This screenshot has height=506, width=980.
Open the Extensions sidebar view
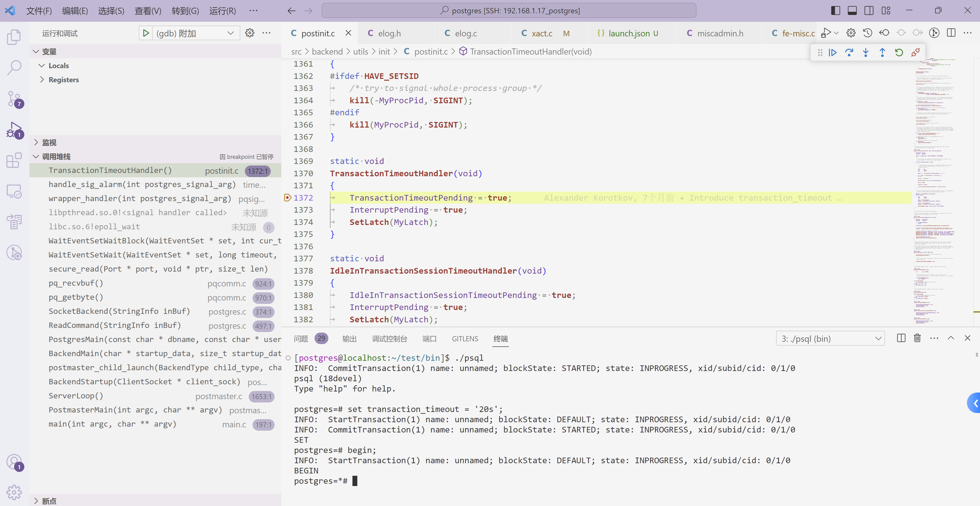(x=14, y=160)
